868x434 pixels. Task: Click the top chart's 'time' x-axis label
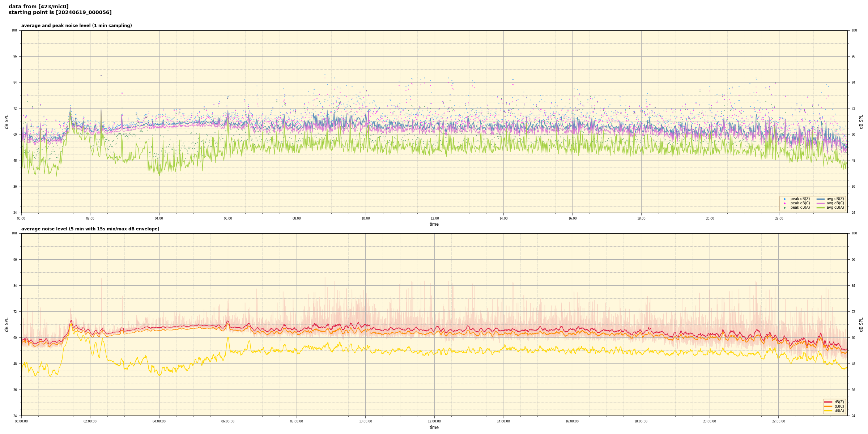point(434,224)
